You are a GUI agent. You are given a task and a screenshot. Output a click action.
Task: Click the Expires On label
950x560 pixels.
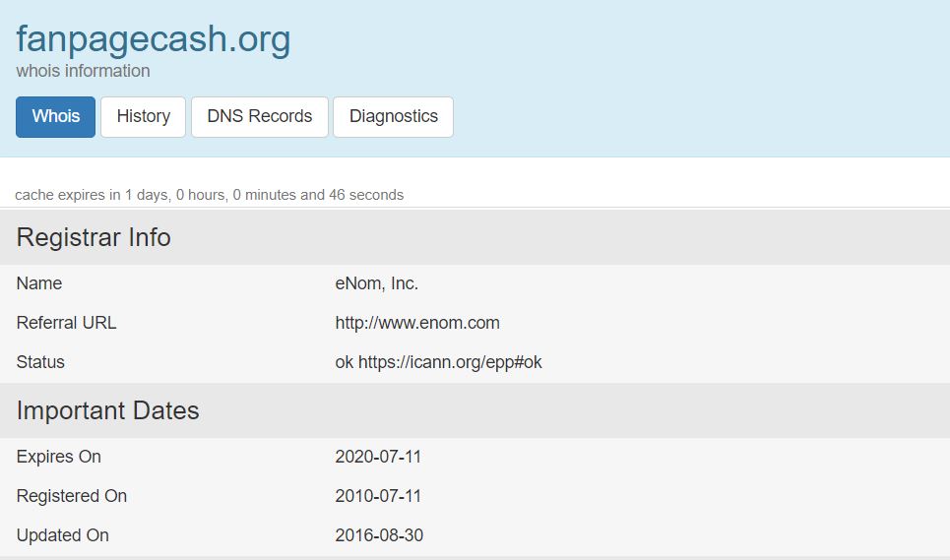click(x=59, y=457)
